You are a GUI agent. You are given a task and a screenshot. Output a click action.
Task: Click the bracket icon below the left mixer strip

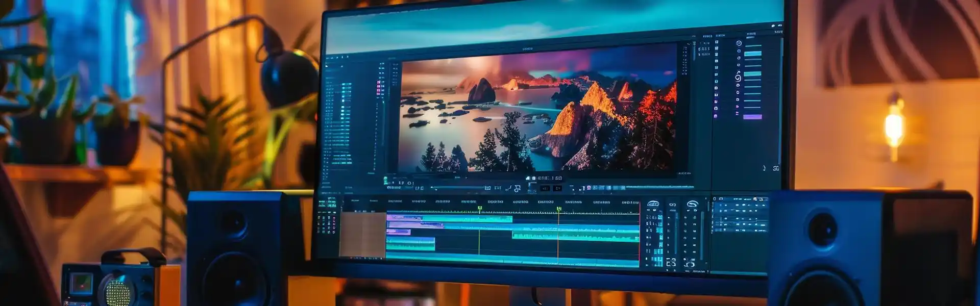(671, 263)
